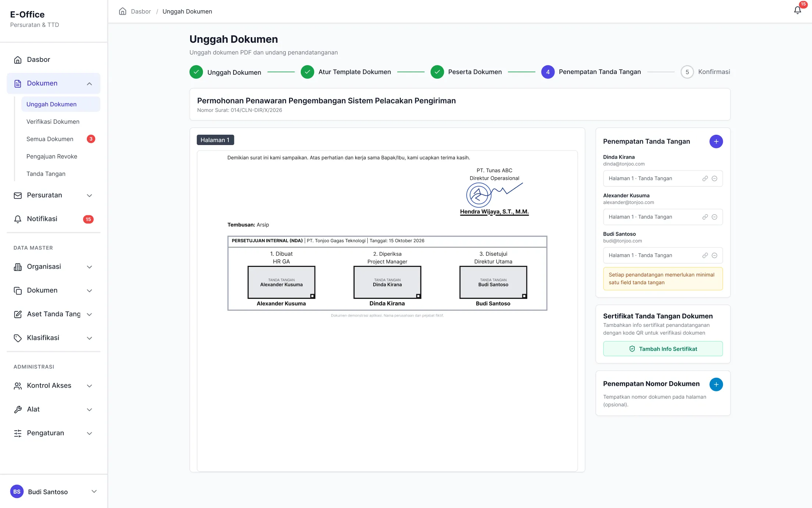Click the completed Unggah Dokumen step checkmark

click(196, 72)
